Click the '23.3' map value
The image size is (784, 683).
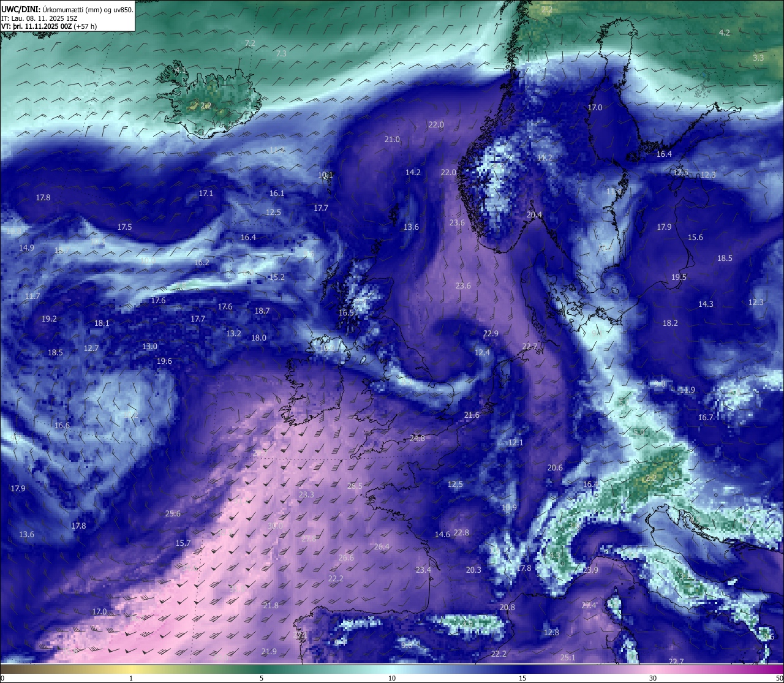pos(306,494)
